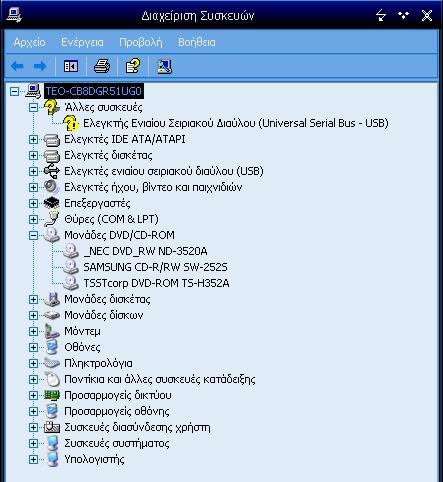Open the Properties help-sheet toolbar icon
Screen dimensions: 443x482
[133, 66]
